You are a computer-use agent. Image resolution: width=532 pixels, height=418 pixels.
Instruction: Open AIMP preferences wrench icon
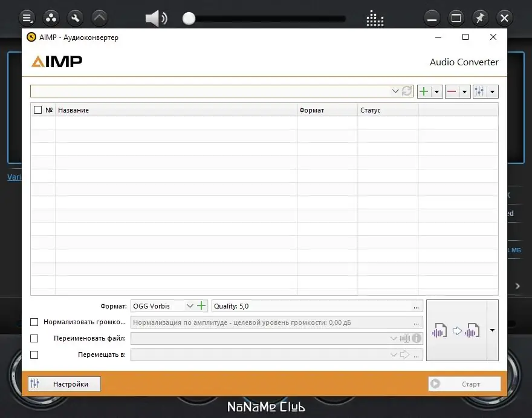76,18
